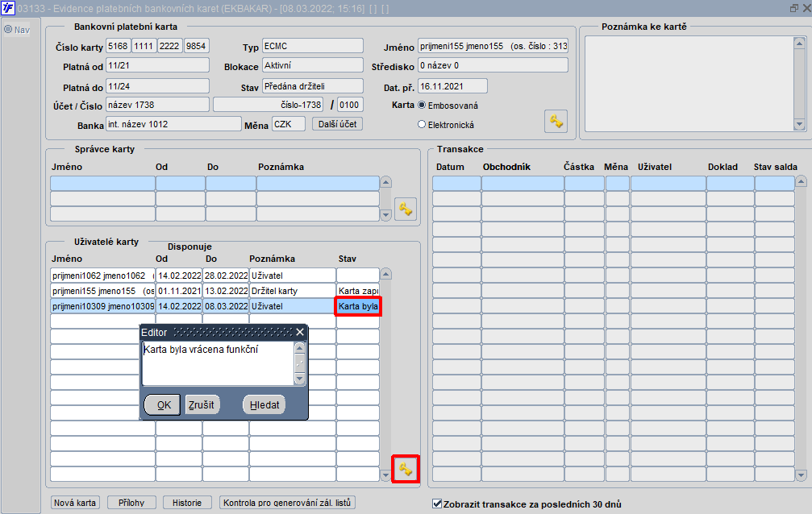Click red-highlighted key icon in Uživatelé karty
812x514 pixels.
coord(406,470)
